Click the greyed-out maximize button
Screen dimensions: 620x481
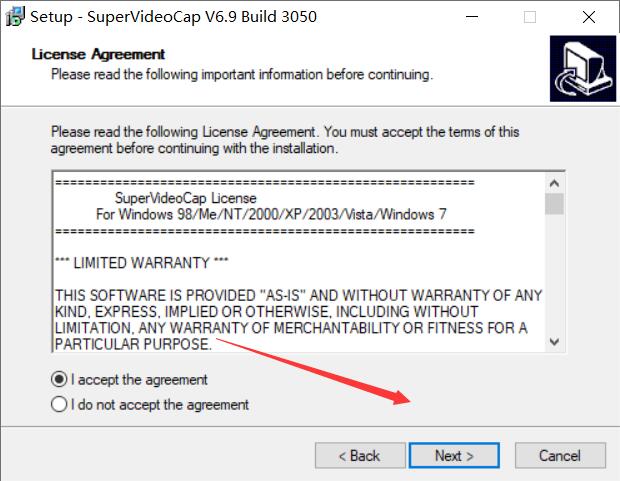pos(530,16)
